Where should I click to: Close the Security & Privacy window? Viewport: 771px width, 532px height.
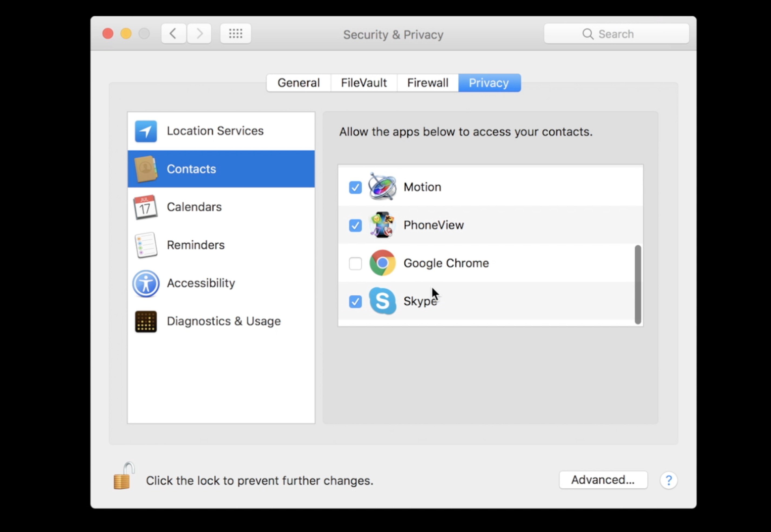pyautogui.click(x=108, y=34)
